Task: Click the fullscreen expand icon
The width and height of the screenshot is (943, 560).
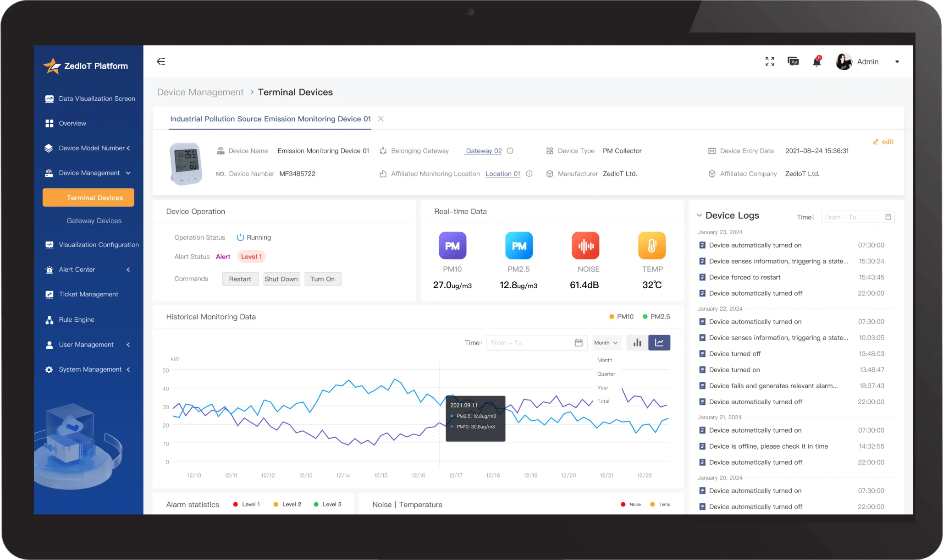Action: (x=770, y=61)
